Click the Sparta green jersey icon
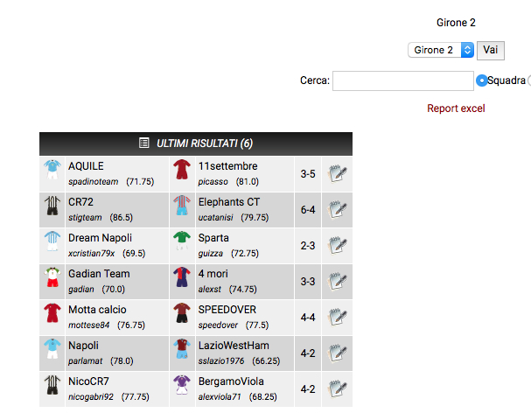Viewport: 531px width, 420px height. pos(181,243)
